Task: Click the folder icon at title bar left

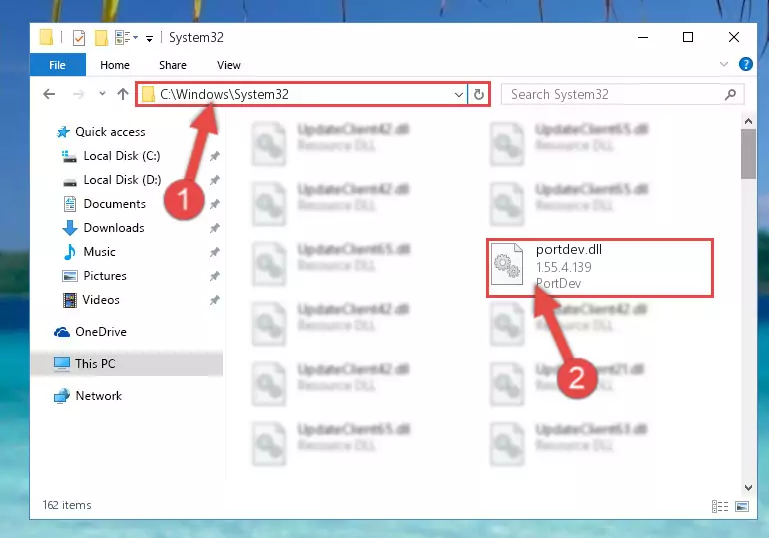Action: pos(46,37)
